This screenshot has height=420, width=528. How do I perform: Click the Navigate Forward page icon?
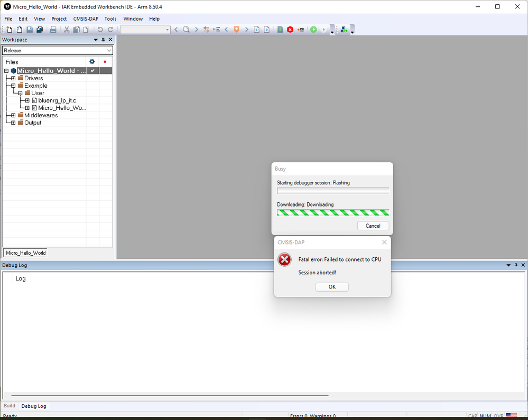point(267,30)
